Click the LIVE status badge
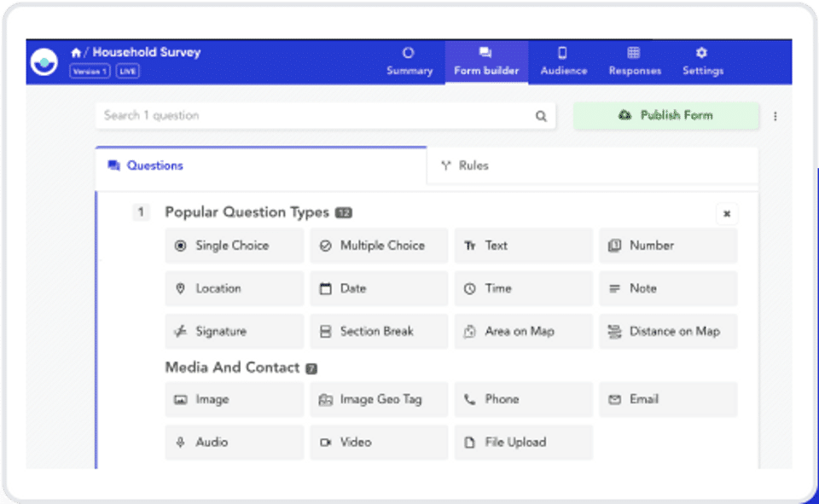Image resolution: width=819 pixels, height=504 pixels. point(127,71)
